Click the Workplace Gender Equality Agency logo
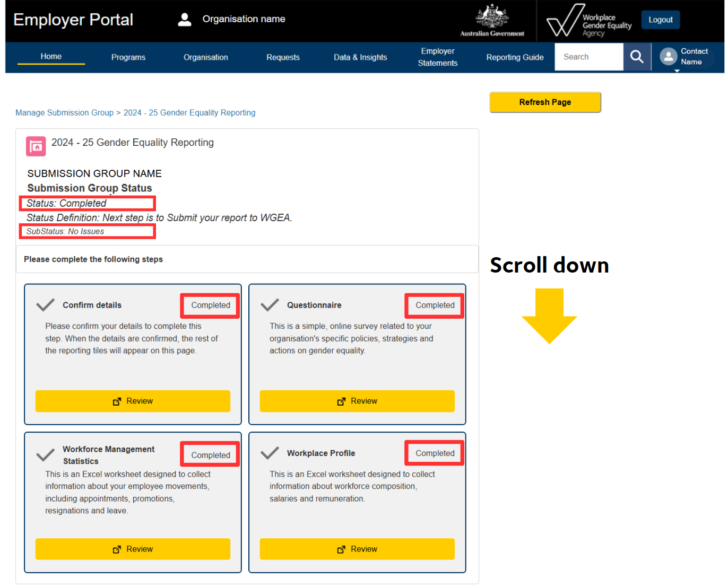The width and height of the screenshot is (728, 587). click(589, 21)
